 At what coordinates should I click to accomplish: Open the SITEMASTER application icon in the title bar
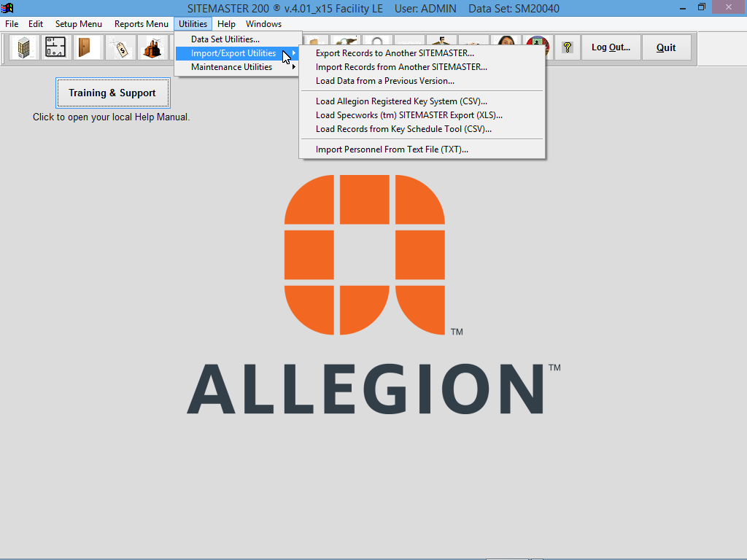pyautogui.click(x=7, y=8)
